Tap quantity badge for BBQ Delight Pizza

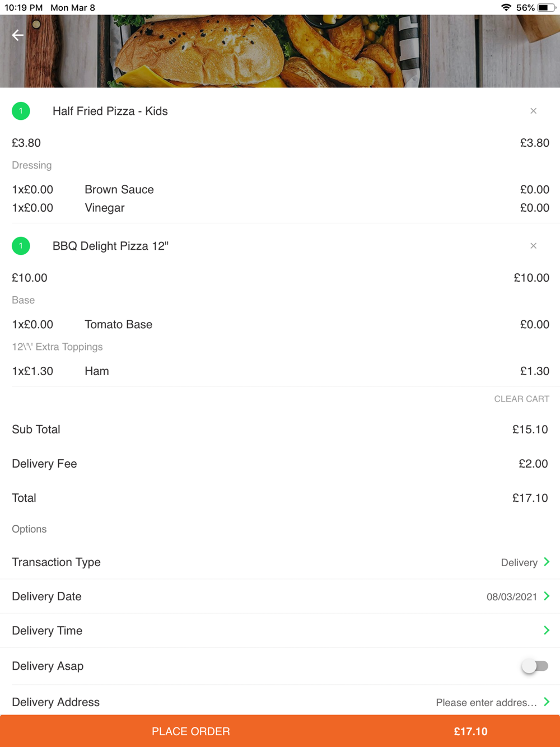pos(21,246)
